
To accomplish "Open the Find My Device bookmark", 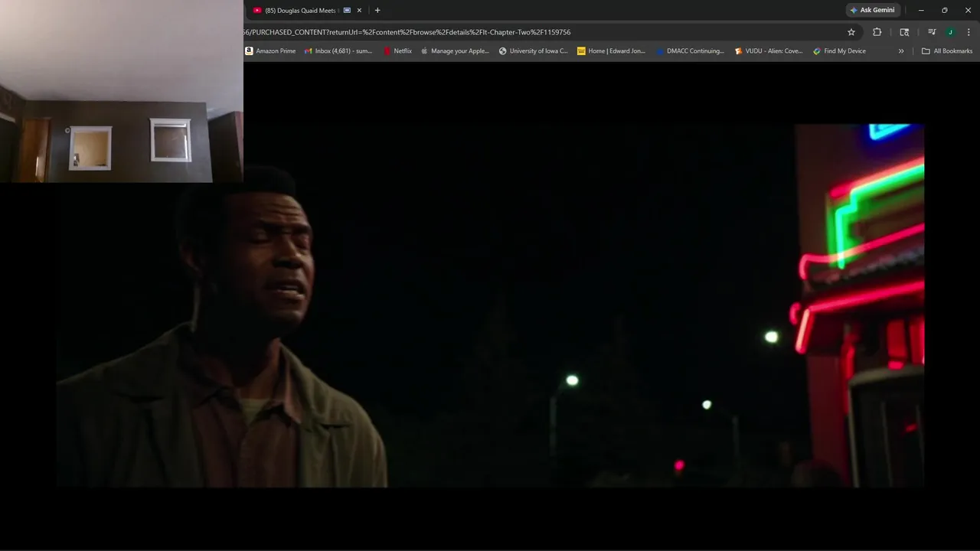I will point(840,51).
